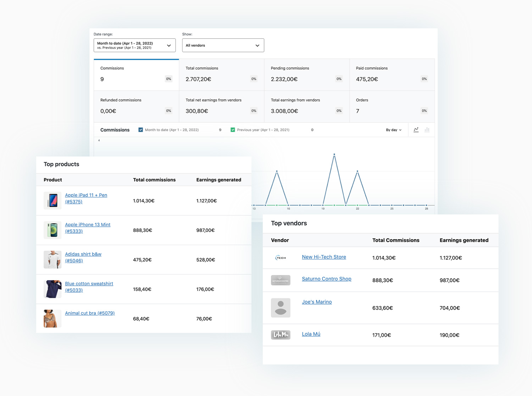Click the 68,40€ commission for Animal cut bra
This screenshot has height=396, width=532.
click(141, 319)
